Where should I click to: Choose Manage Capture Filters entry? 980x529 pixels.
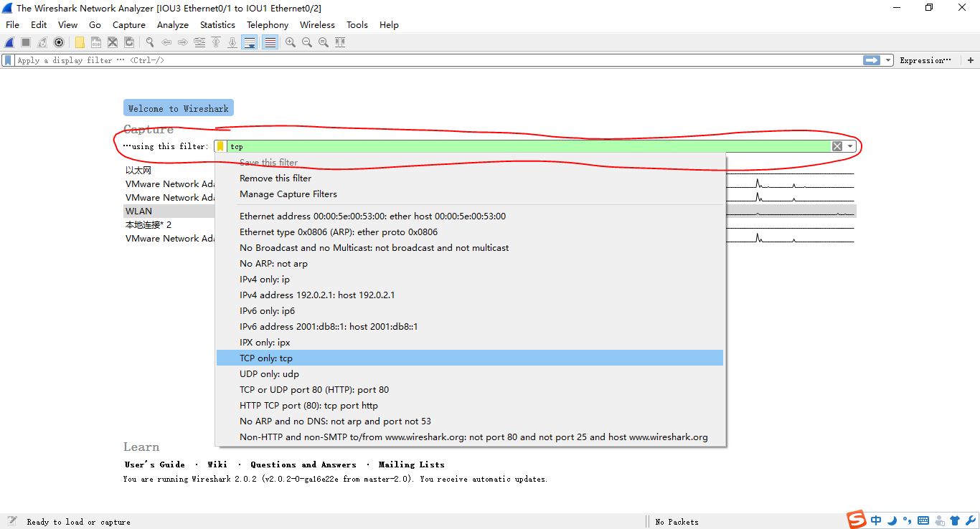[470, 194]
